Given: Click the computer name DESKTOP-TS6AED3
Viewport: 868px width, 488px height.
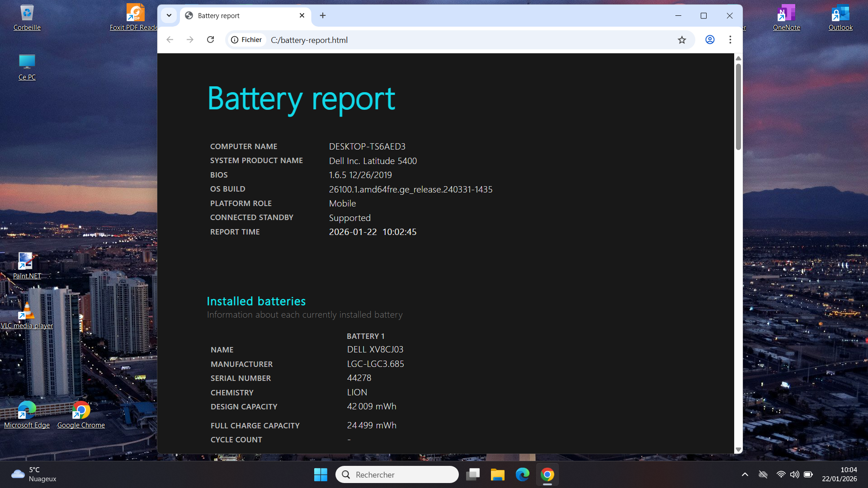Looking at the screenshot, I should pos(367,146).
